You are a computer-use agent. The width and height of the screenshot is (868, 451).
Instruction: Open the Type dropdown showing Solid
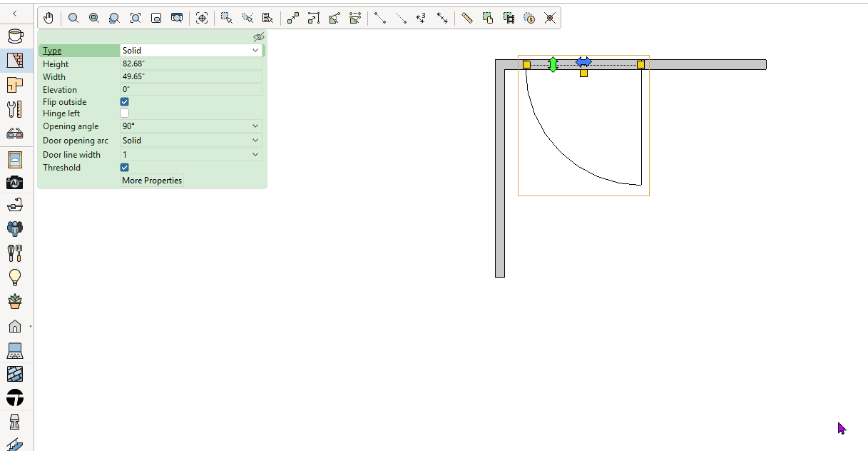[191, 51]
